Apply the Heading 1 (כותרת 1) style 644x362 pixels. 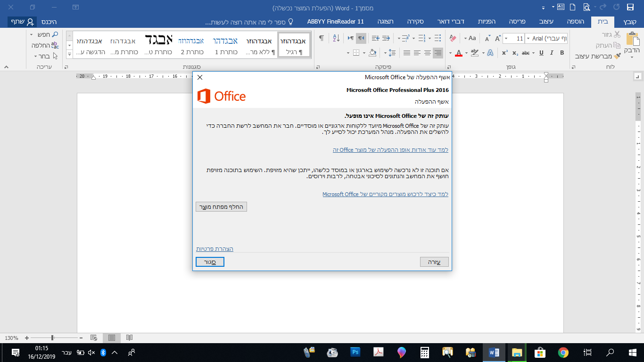click(x=225, y=45)
